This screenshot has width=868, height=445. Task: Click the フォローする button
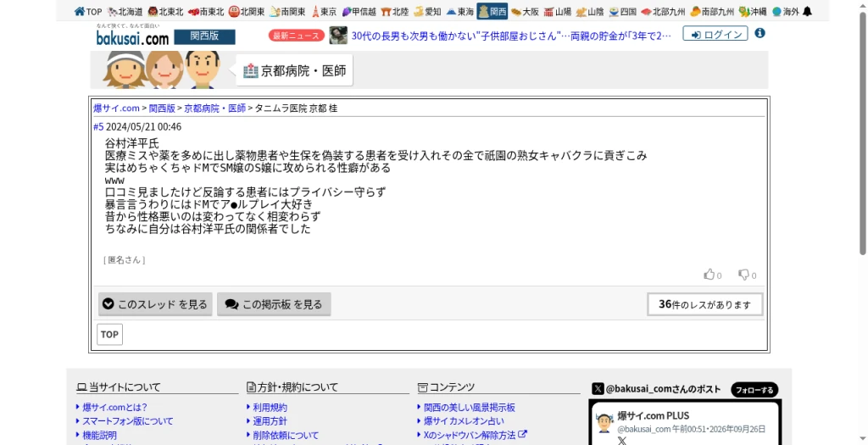click(x=754, y=390)
